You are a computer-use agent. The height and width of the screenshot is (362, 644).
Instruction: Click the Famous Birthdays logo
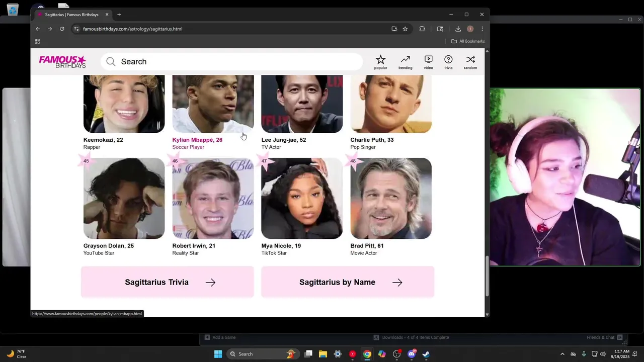click(x=63, y=61)
